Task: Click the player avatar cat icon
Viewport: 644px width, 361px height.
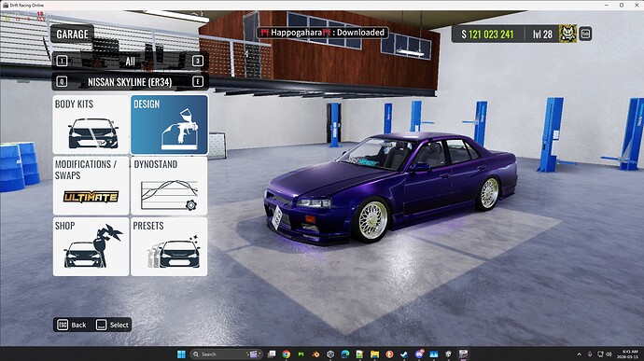Action: click(567, 34)
